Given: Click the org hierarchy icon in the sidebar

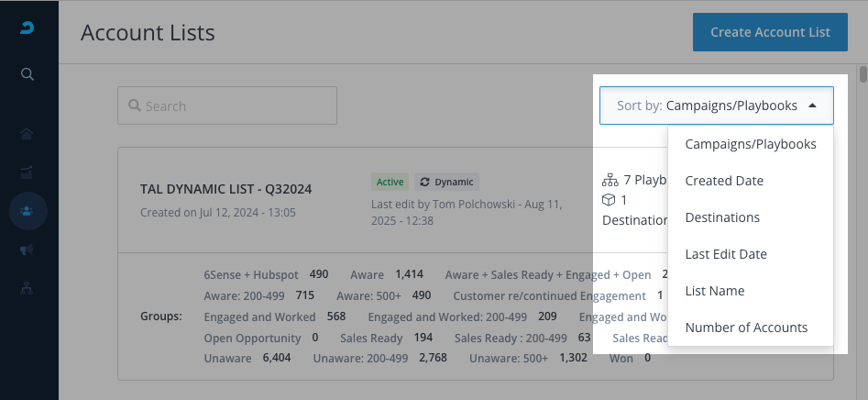Looking at the screenshot, I should [28, 287].
